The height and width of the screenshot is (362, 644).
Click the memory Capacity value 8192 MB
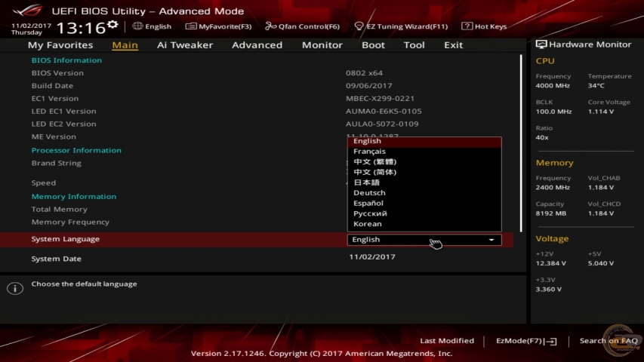[x=551, y=213]
